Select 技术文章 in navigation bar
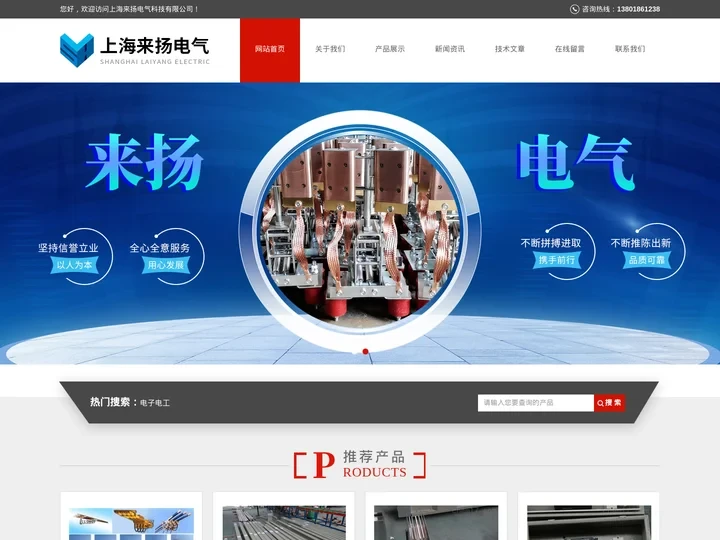Viewport: 720px width, 540px height. tap(510, 49)
